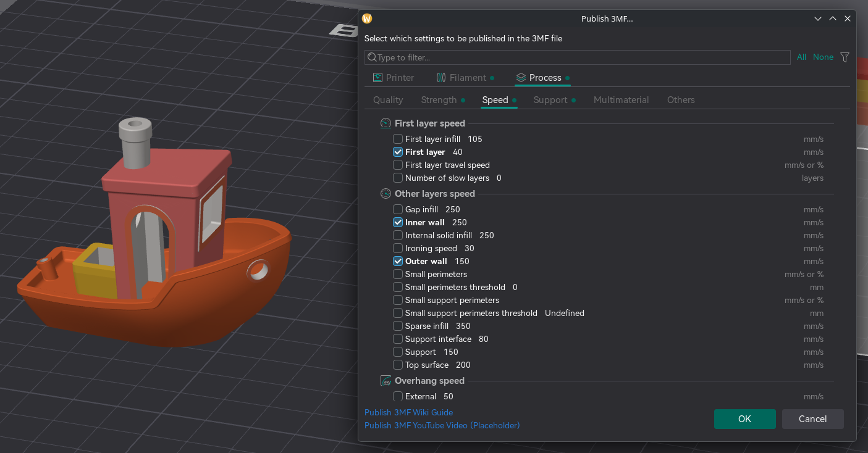Viewport: 868px width, 453px height.
Task: Uncheck the First layer speed setting
Action: click(x=398, y=152)
